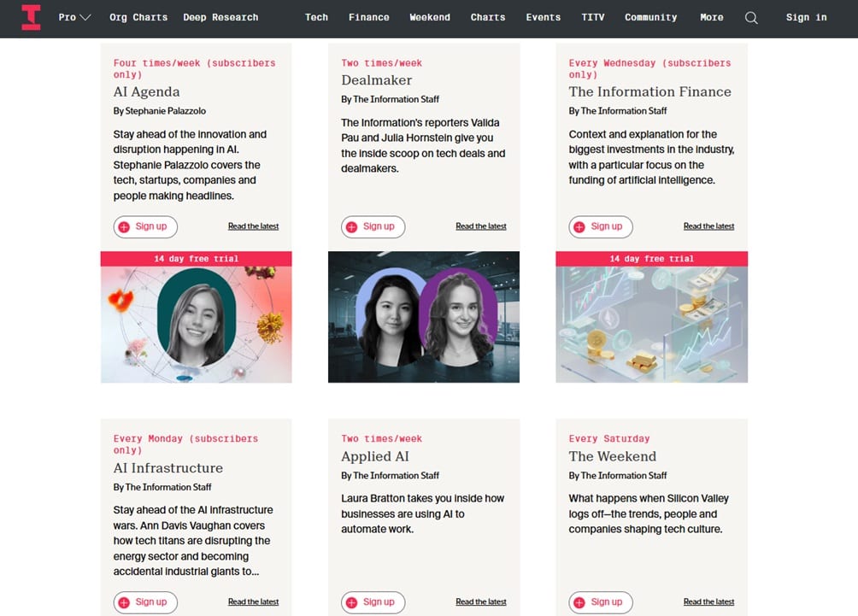Screen dimensions: 858x616
Task: Select the Finance menu item
Action: click(x=369, y=17)
